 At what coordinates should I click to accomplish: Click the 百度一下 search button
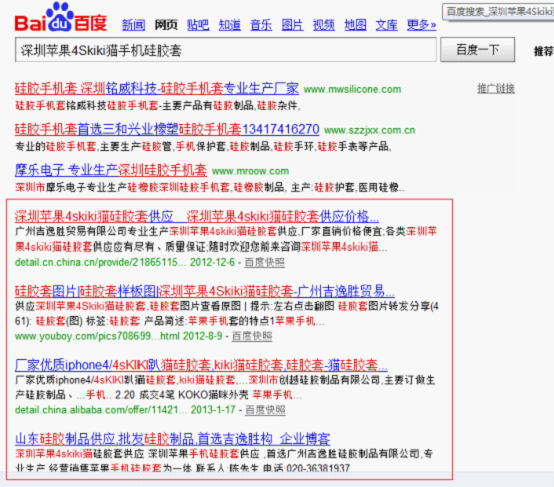[x=477, y=50]
